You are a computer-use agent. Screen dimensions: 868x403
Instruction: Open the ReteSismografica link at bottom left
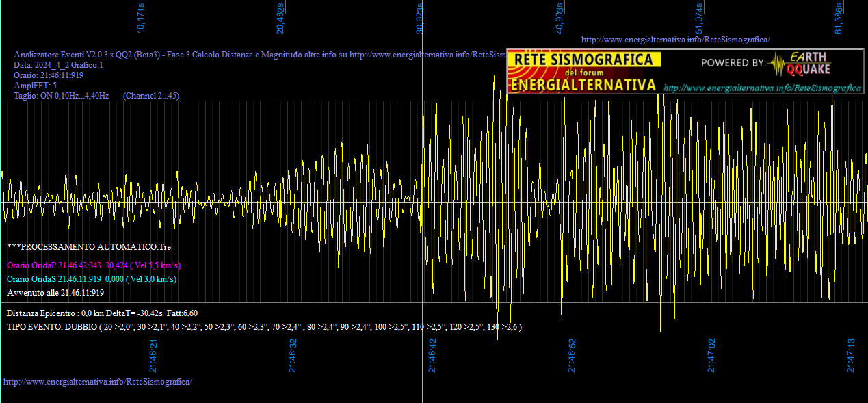tap(98, 381)
